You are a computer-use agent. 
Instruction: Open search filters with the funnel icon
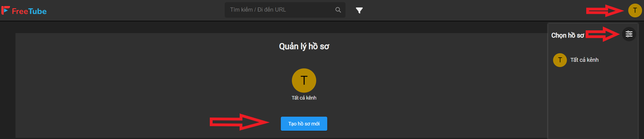point(359,10)
